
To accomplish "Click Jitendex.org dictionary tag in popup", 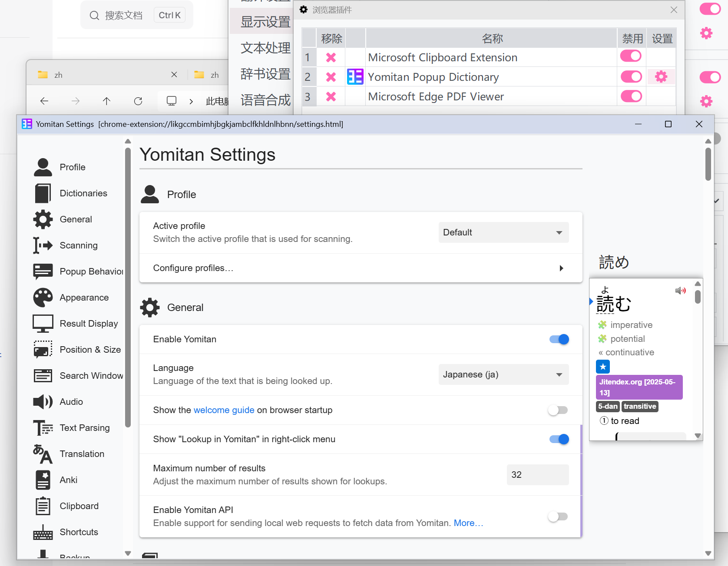I will point(639,387).
